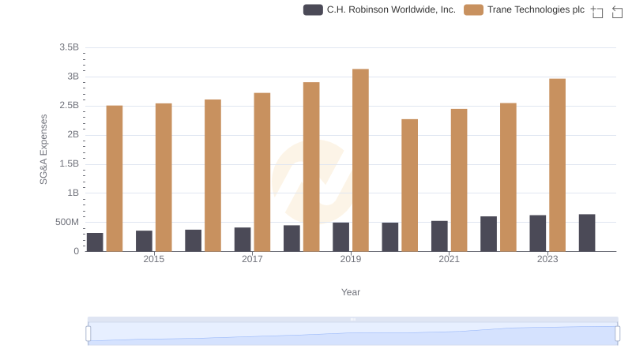Toggle the Trane Technologies plc series label
The height and width of the screenshot is (364, 632).
pos(536,9)
